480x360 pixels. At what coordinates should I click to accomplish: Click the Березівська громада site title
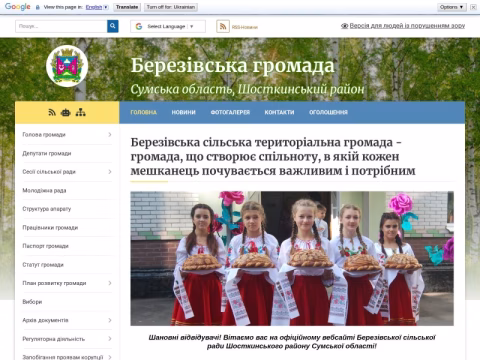(232, 66)
